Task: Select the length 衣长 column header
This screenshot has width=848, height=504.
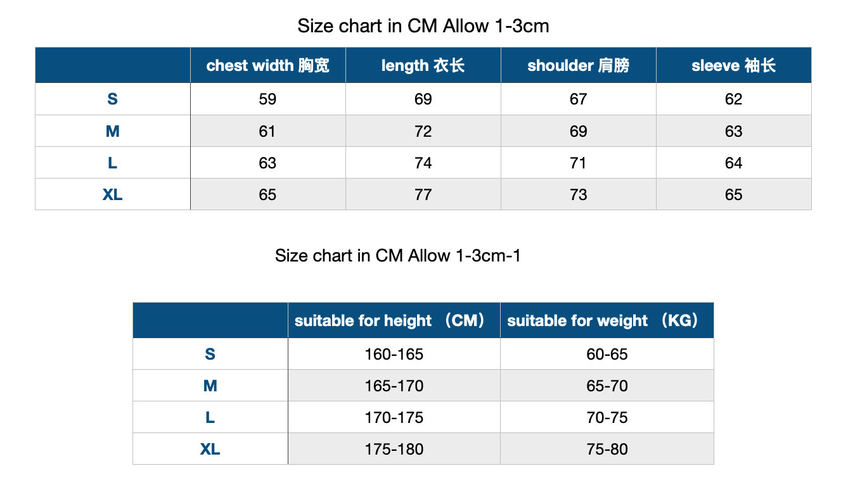Action: click(423, 65)
